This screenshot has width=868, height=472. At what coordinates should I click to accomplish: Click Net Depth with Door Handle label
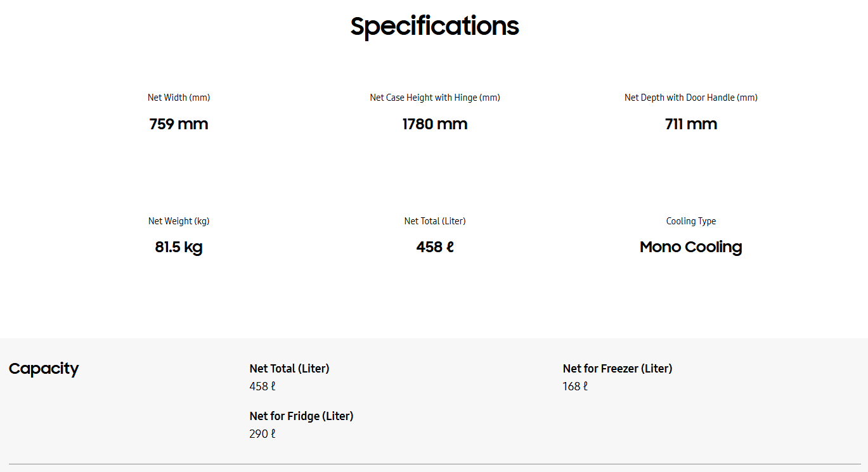point(691,98)
